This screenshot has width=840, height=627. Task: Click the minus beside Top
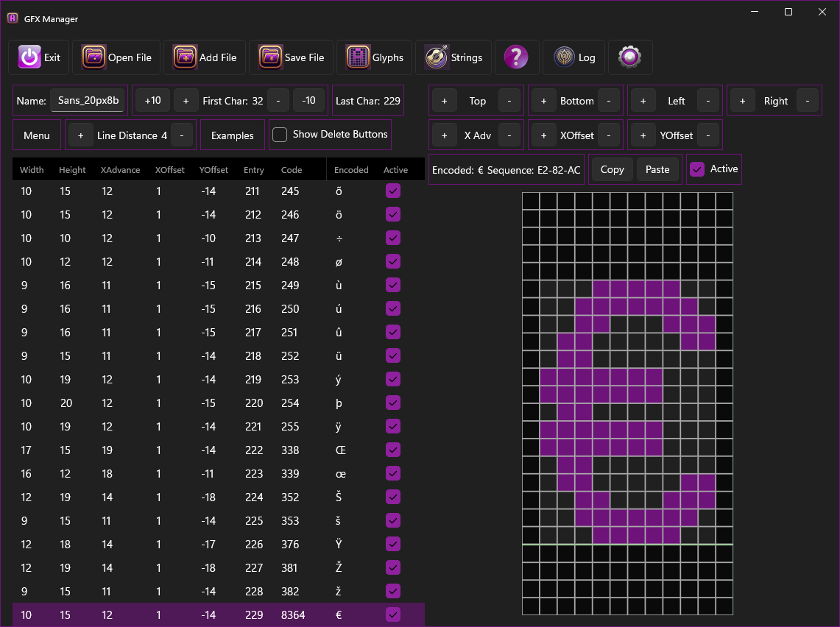coord(509,101)
